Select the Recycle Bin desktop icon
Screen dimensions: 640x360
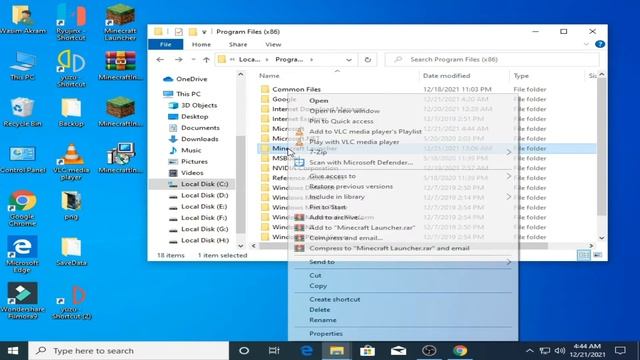click(22, 112)
